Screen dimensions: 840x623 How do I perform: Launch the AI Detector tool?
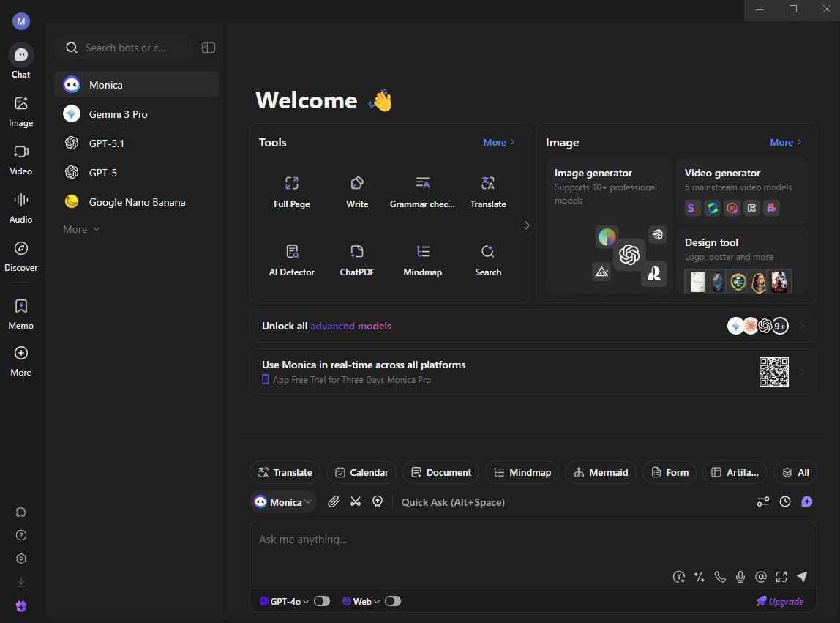[292, 260]
